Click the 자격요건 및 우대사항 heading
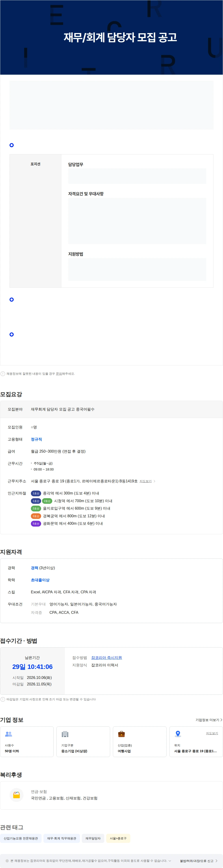 click(x=86, y=194)
